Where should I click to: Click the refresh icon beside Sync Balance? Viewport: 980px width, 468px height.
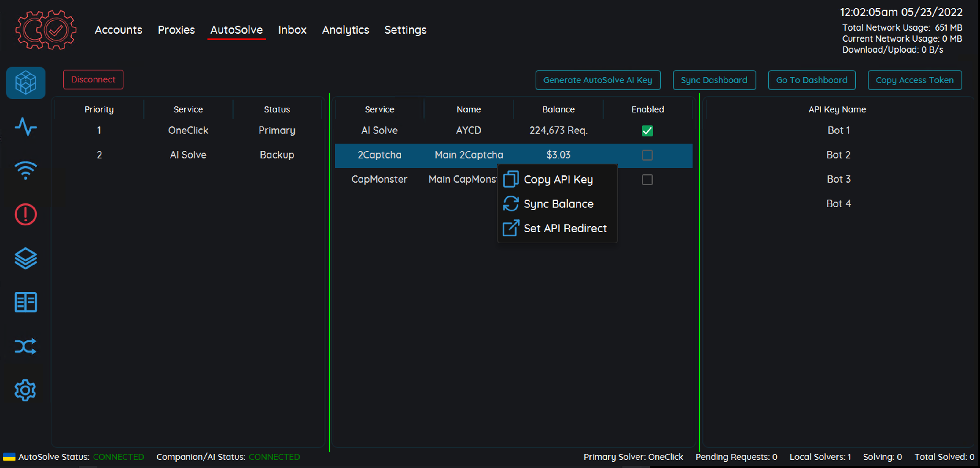(x=510, y=204)
